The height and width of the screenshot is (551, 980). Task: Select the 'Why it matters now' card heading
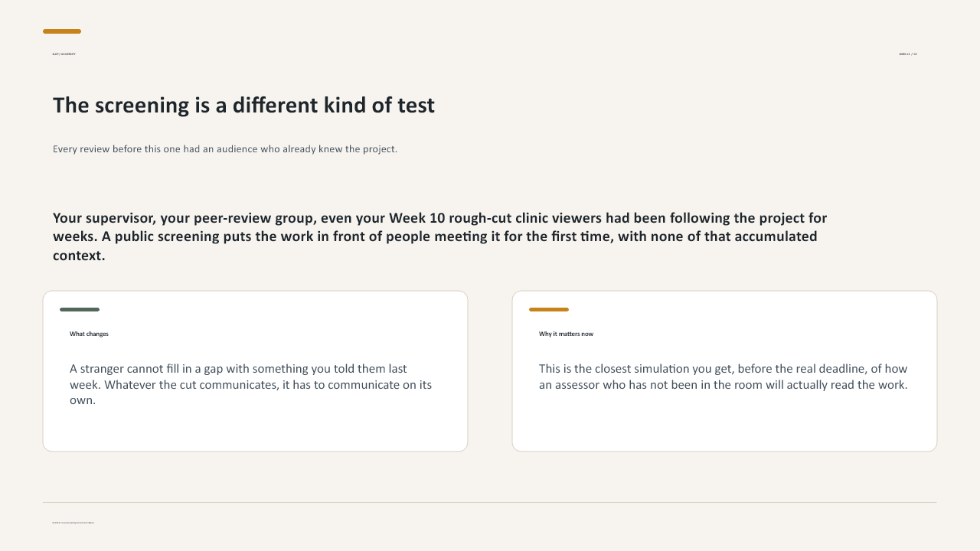click(x=566, y=334)
